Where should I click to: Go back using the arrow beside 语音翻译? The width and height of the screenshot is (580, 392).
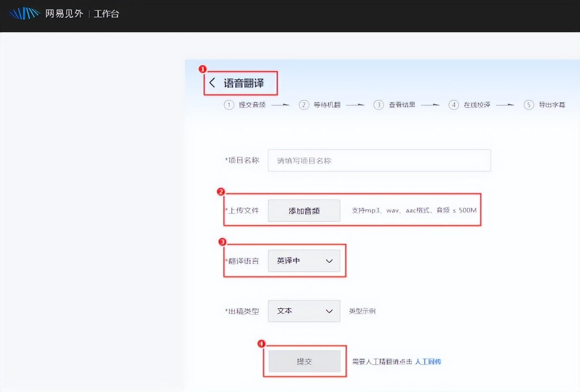212,83
